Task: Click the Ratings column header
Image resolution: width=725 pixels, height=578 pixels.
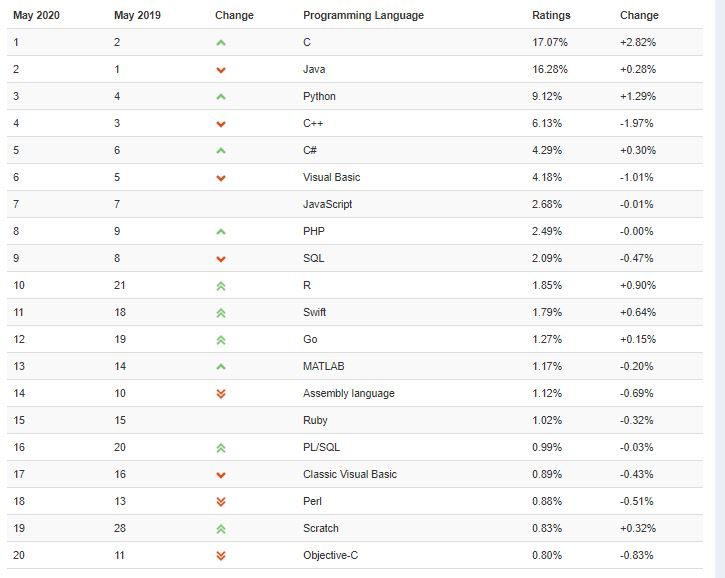Action: tap(551, 15)
